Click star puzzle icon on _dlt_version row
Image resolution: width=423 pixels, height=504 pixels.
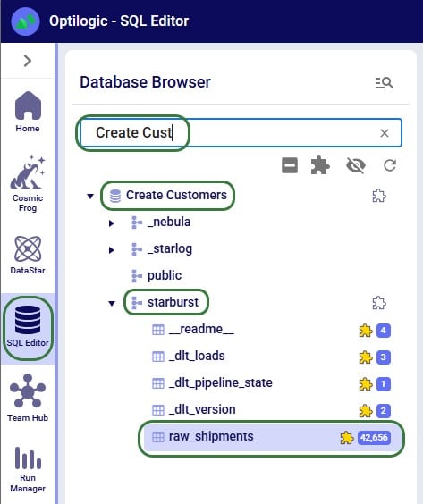click(366, 411)
